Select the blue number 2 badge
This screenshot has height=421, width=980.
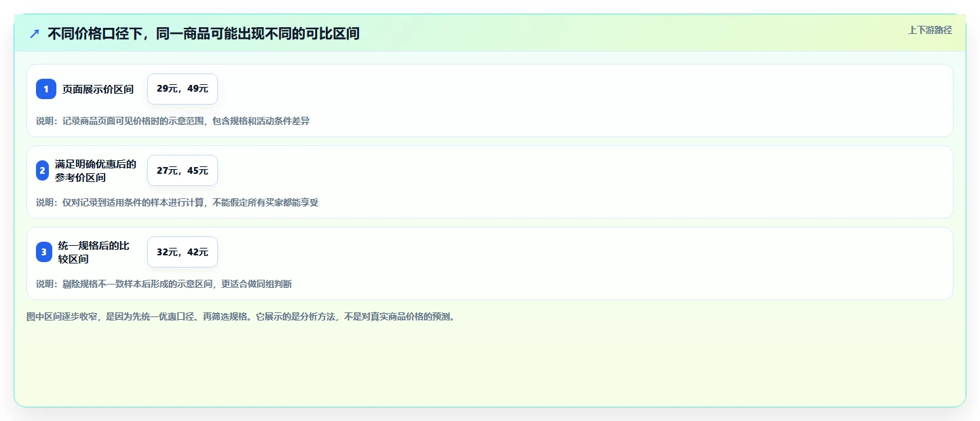point(43,170)
